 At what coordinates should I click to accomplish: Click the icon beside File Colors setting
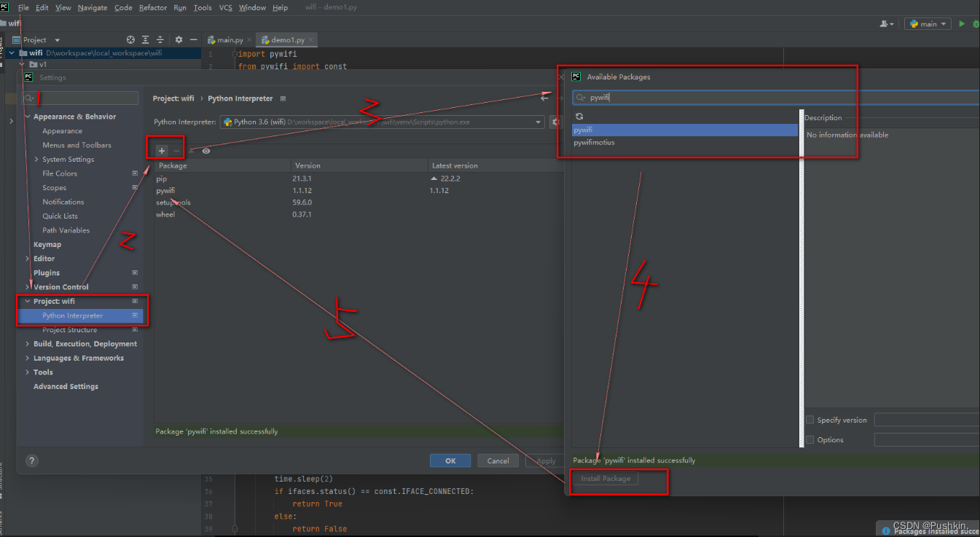coord(135,173)
